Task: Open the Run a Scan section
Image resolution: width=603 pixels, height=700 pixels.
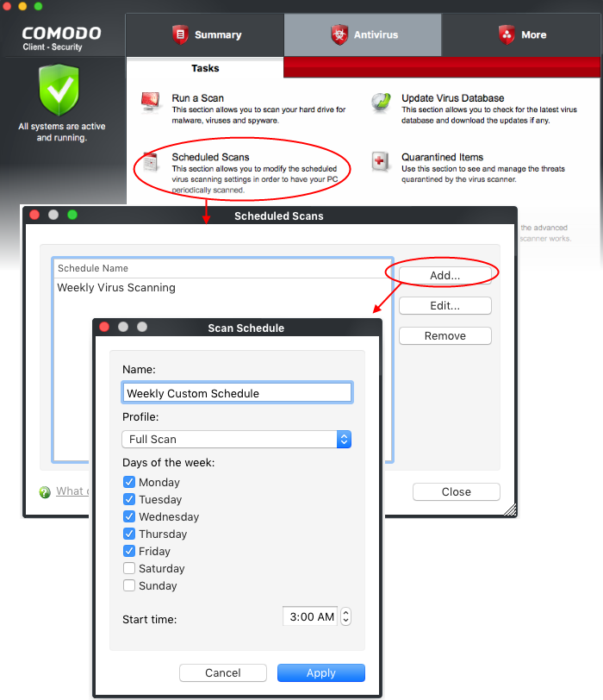Action: click(197, 98)
